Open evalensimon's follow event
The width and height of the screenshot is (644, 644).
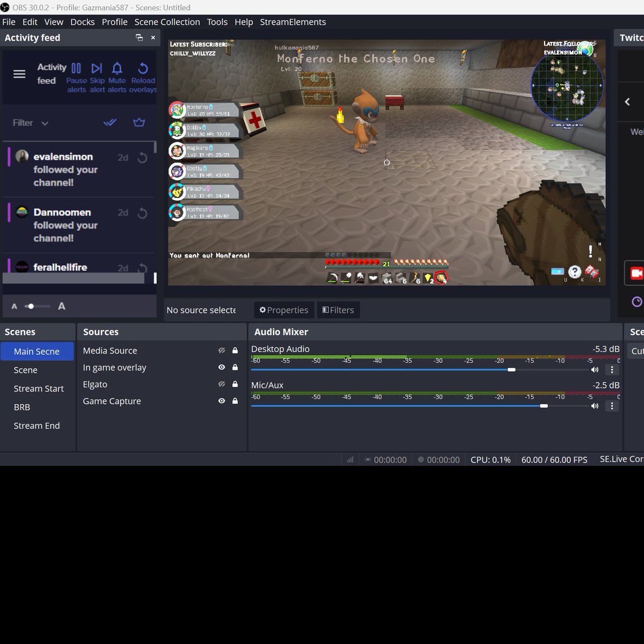click(78, 170)
